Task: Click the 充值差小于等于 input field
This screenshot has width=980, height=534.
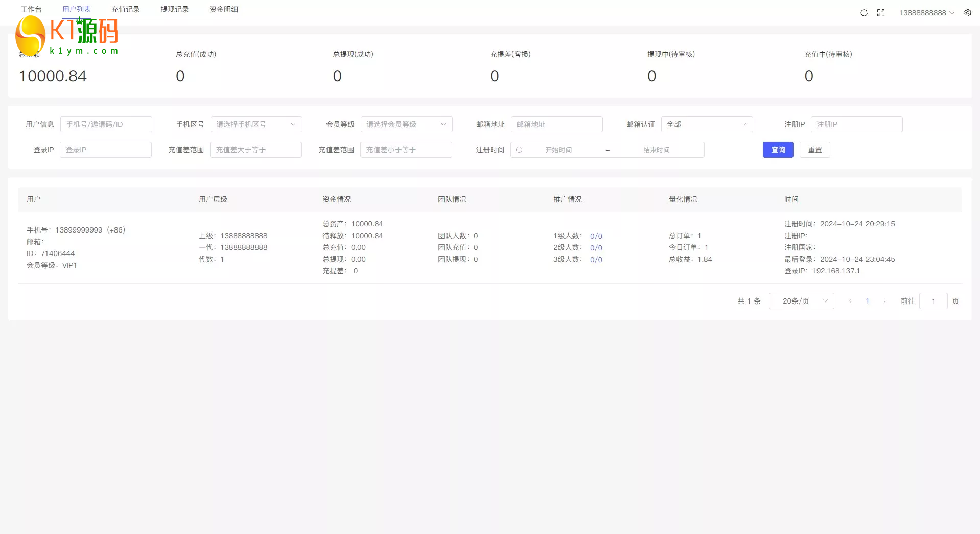Action: click(x=406, y=150)
